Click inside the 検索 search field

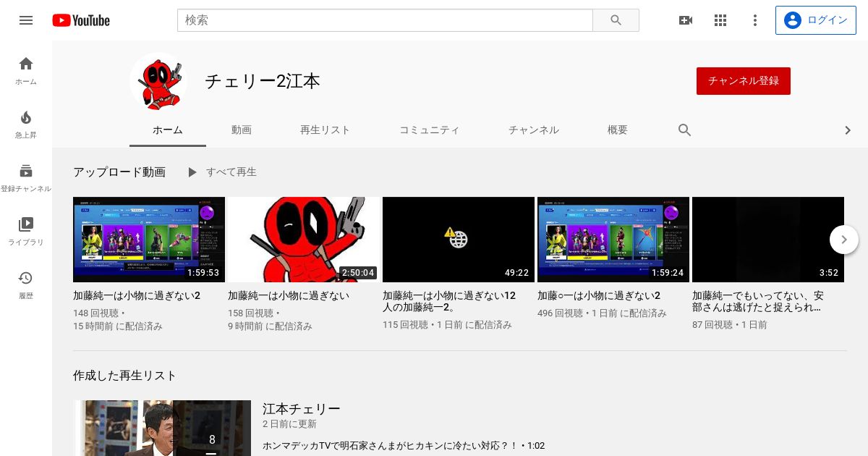tap(385, 20)
